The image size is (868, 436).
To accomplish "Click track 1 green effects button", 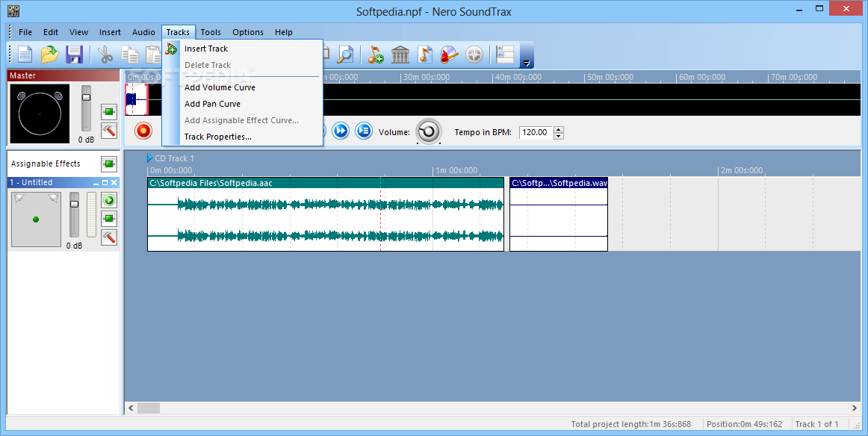I will 109,219.
